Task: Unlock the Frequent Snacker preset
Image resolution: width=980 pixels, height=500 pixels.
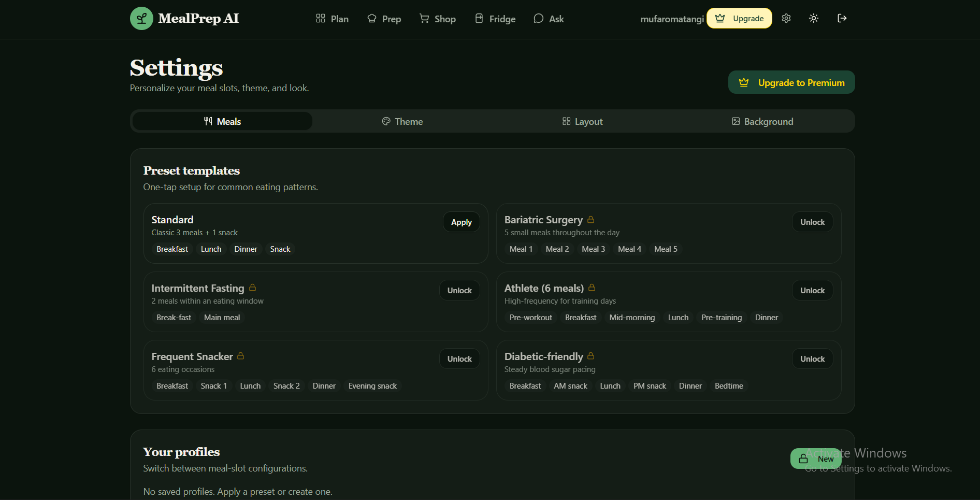Action: [x=459, y=359]
